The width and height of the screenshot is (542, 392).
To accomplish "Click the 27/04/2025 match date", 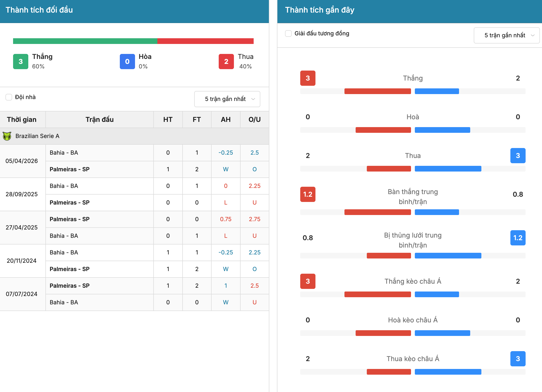I will tap(22, 227).
